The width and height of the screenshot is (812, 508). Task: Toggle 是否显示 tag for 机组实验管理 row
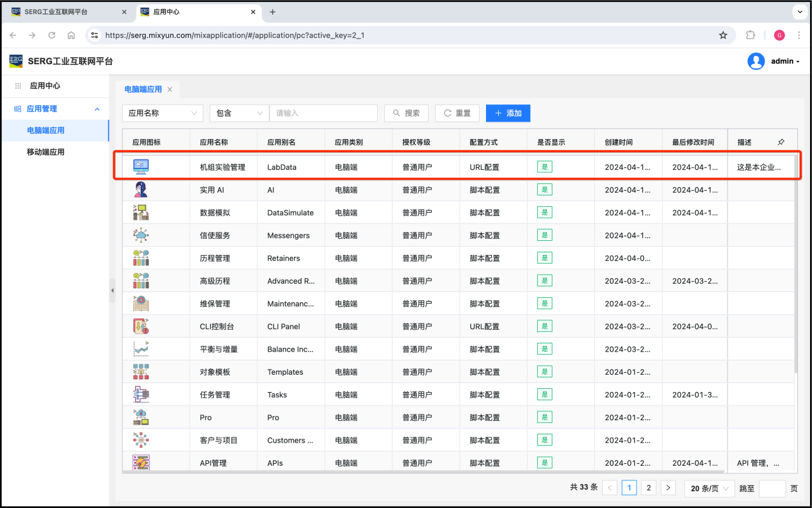click(544, 167)
